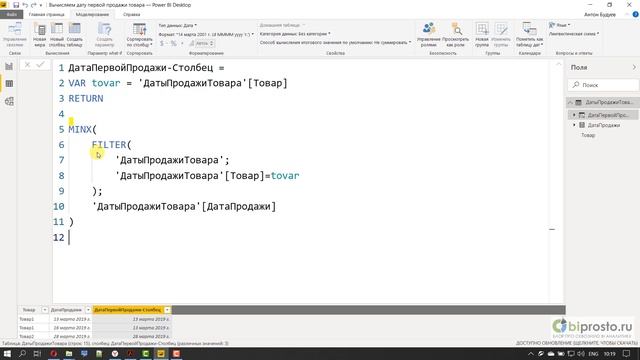Open the Формат date dropdown
The width and height of the screenshot is (640, 360).
pos(206,34)
